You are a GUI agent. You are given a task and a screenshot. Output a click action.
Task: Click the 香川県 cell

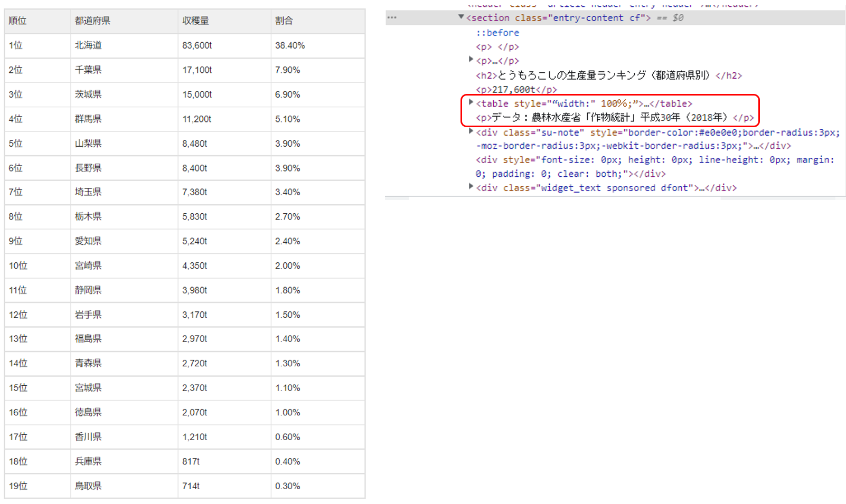[x=124, y=437]
